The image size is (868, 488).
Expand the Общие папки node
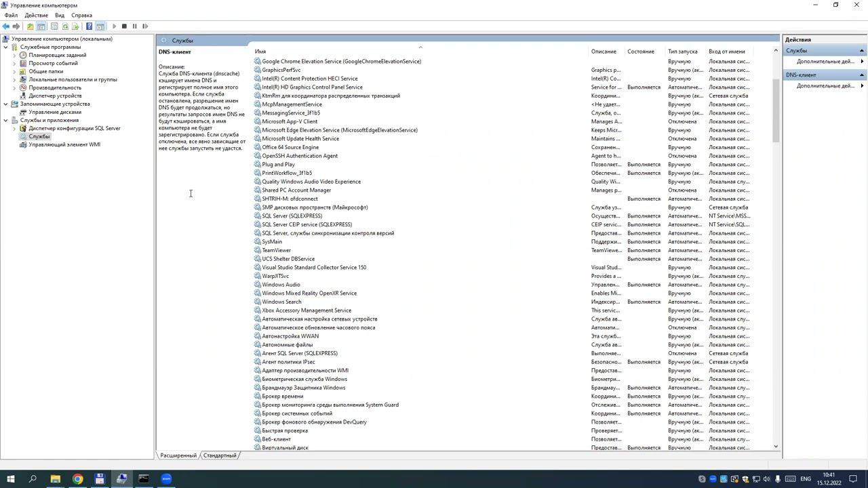[14, 71]
